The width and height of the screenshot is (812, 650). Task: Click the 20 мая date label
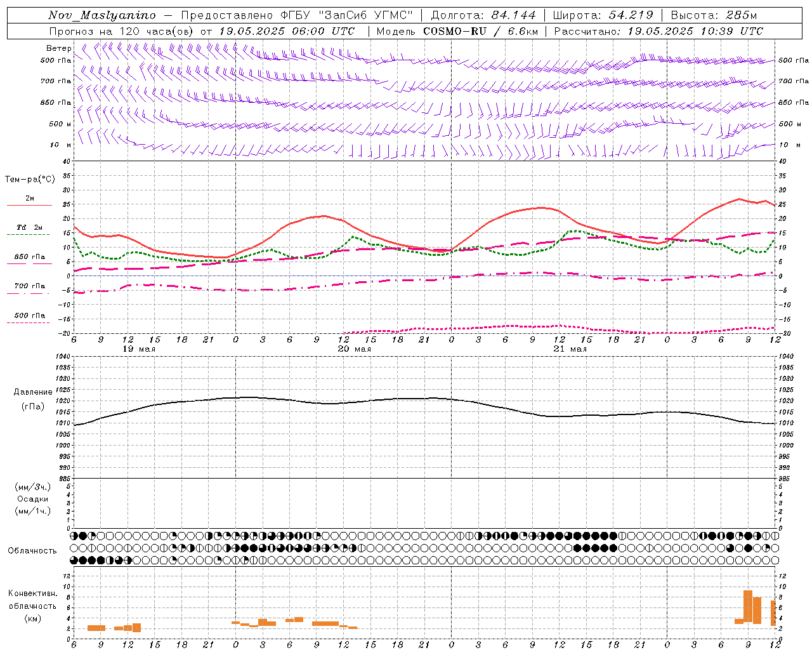355,349
